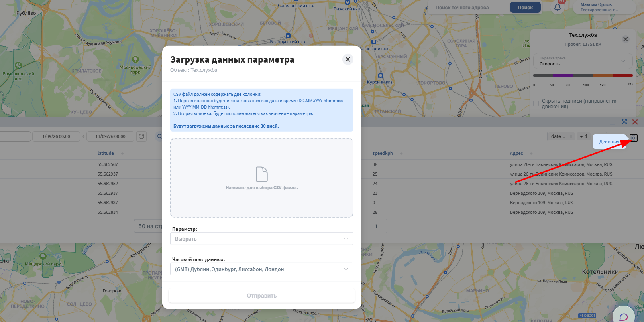The width and height of the screenshot is (644, 322).
Task: Open notifications bell icon
Action: click(558, 7)
